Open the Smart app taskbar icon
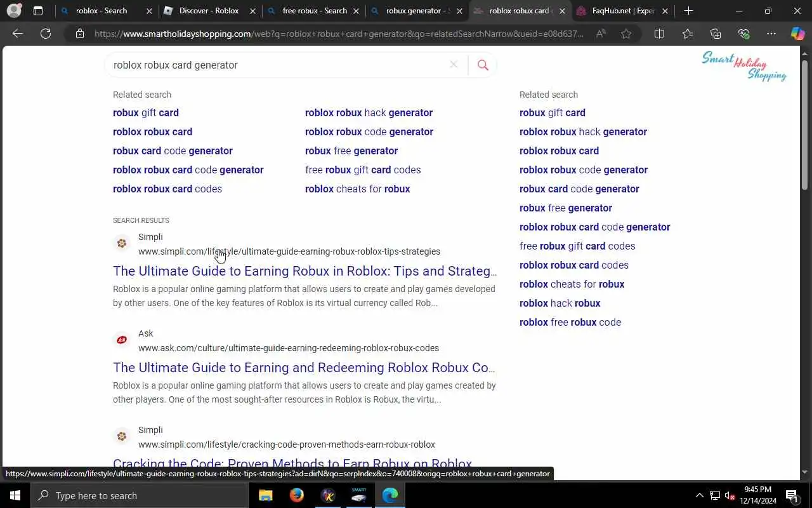Viewport: 812px width, 508px height. tap(359, 495)
